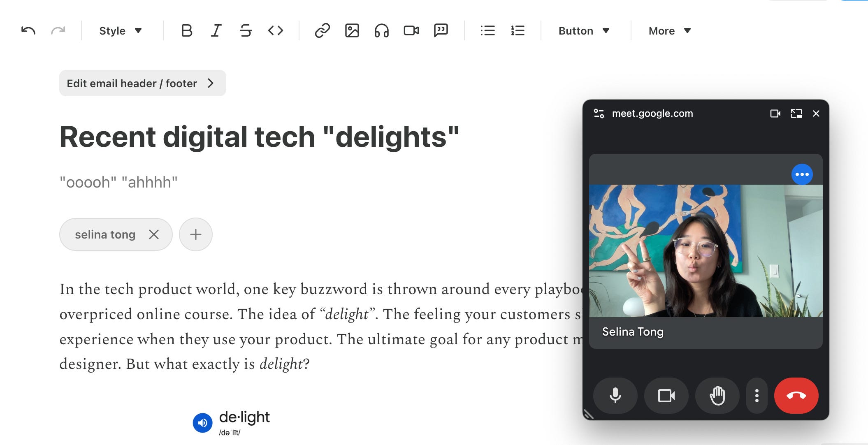
Task: Open the Style dropdown
Action: [x=121, y=31]
